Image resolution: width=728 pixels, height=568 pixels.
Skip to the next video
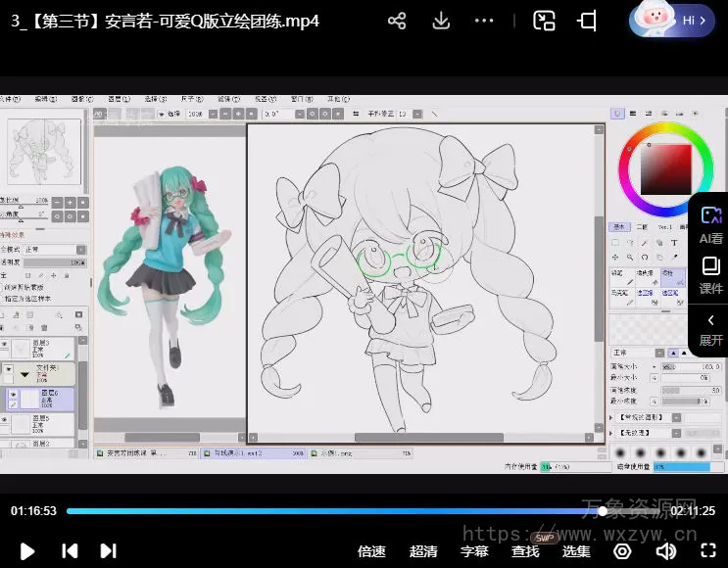pyautogui.click(x=109, y=551)
